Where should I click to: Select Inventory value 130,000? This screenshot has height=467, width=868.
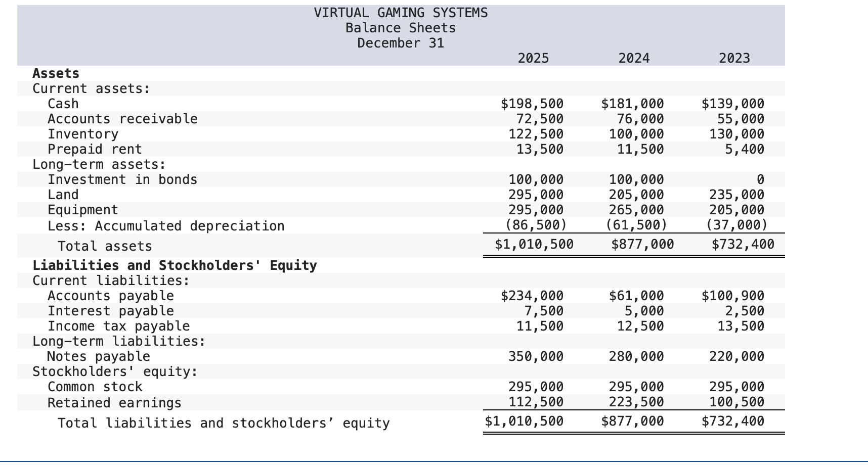point(737,134)
